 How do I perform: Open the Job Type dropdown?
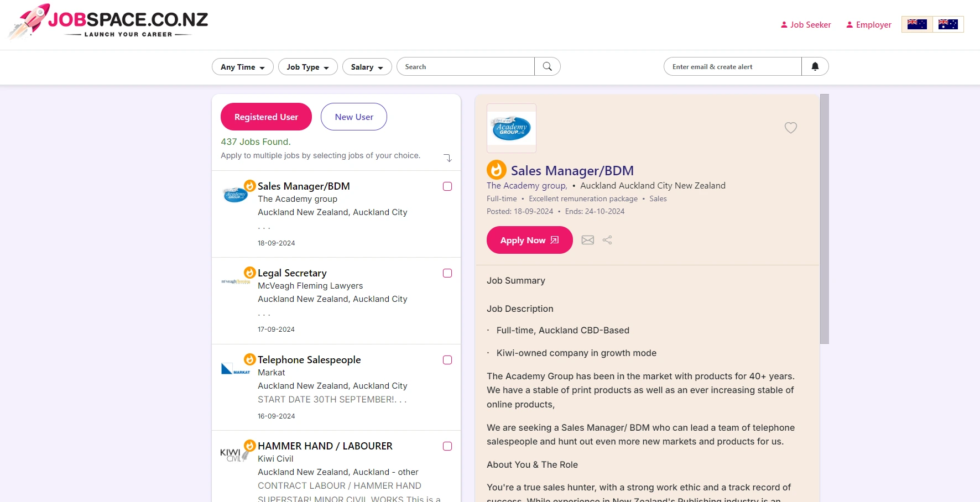308,67
